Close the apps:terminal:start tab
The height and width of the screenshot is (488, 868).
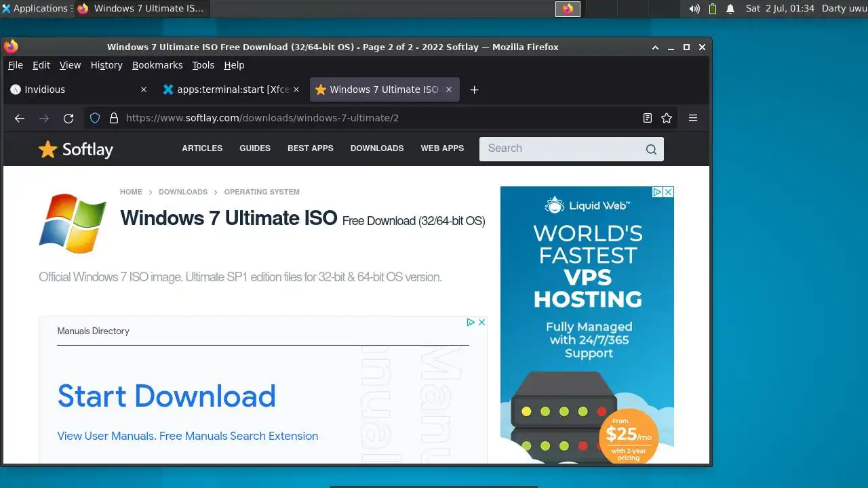[296, 89]
